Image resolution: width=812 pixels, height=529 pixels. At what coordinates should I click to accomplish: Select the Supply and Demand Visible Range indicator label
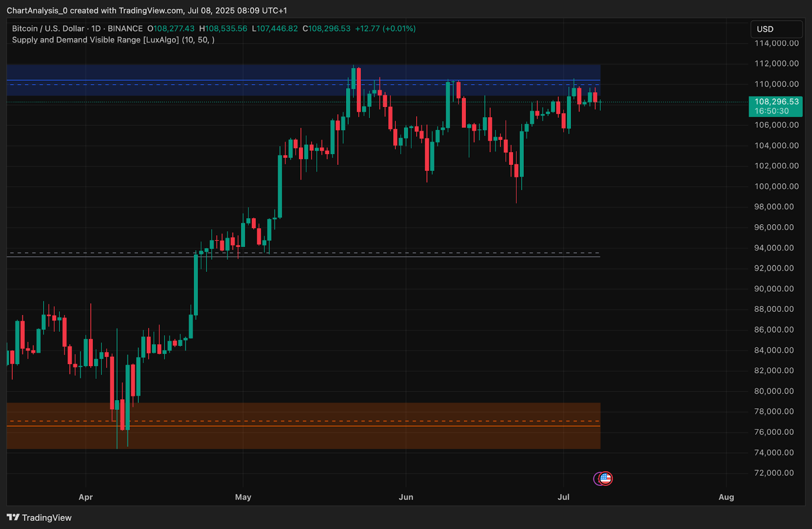(x=113, y=40)
